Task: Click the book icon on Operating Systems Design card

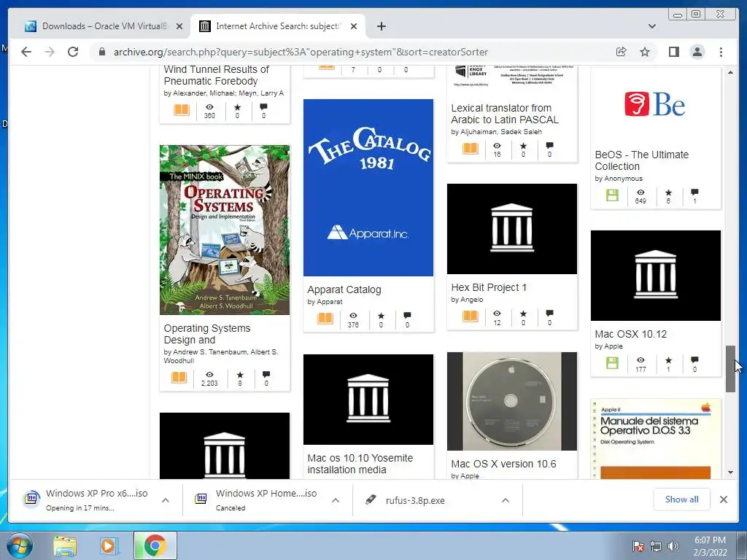Action: [x=179, y=378]
